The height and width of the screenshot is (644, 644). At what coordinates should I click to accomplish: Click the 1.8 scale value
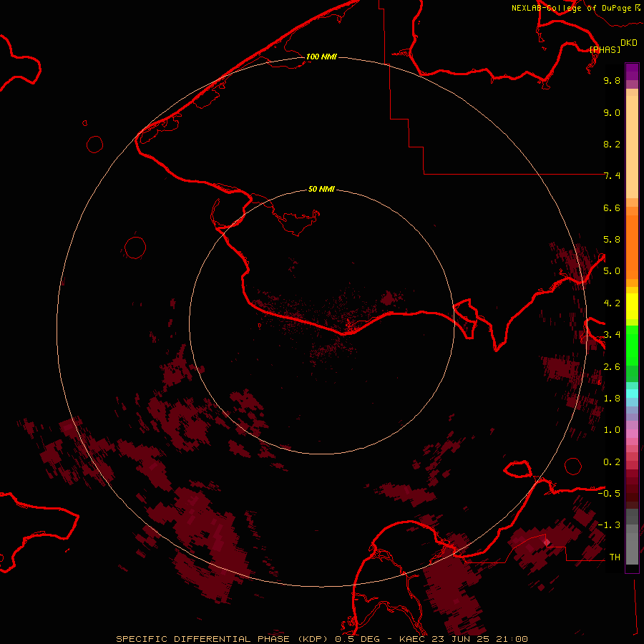[612, 399]
